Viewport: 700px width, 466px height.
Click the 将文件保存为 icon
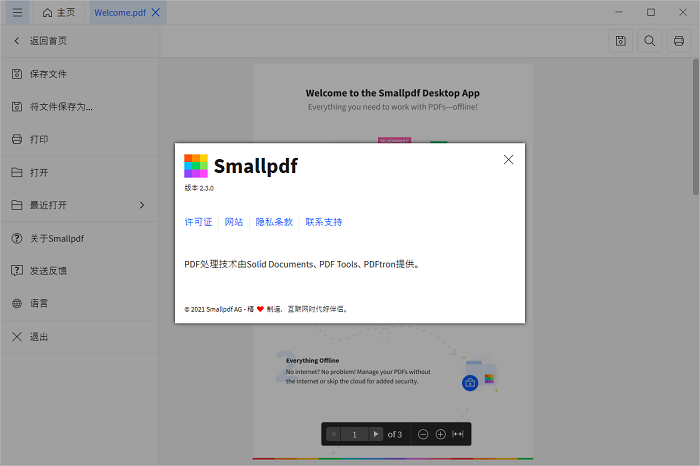click(17, 107)
